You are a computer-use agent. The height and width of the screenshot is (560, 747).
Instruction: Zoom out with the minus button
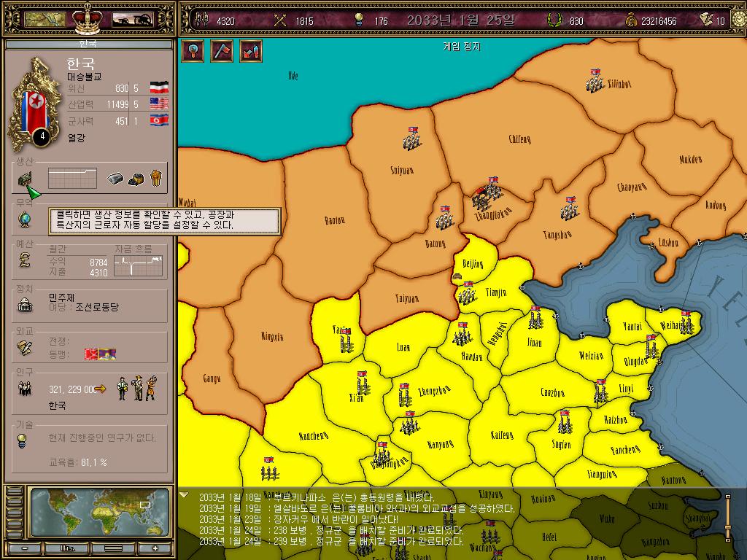pyautogui.click(x=25, y=548)
